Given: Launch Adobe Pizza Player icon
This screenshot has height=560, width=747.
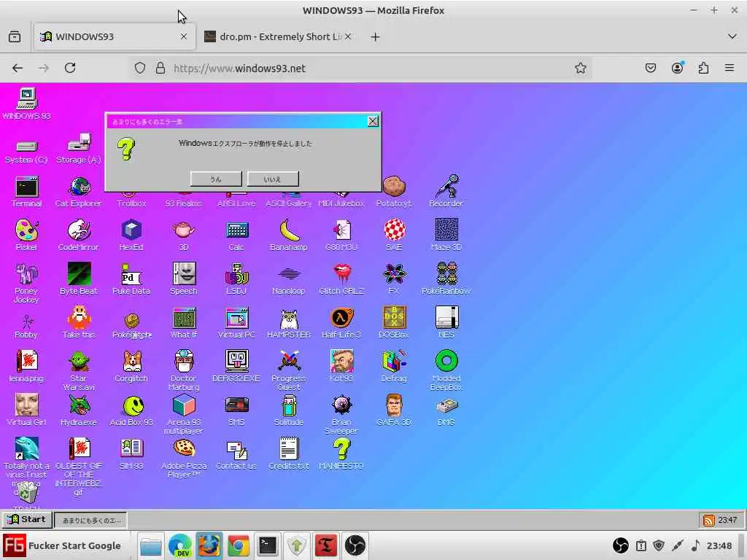Looking at the screenshot, I should pyautogui.click(x=183, y=458).
